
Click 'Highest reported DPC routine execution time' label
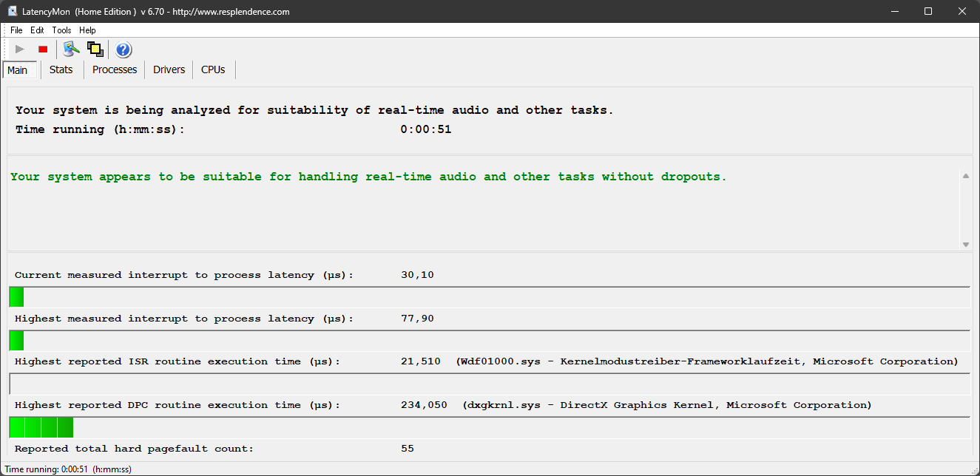coord(178,405)
